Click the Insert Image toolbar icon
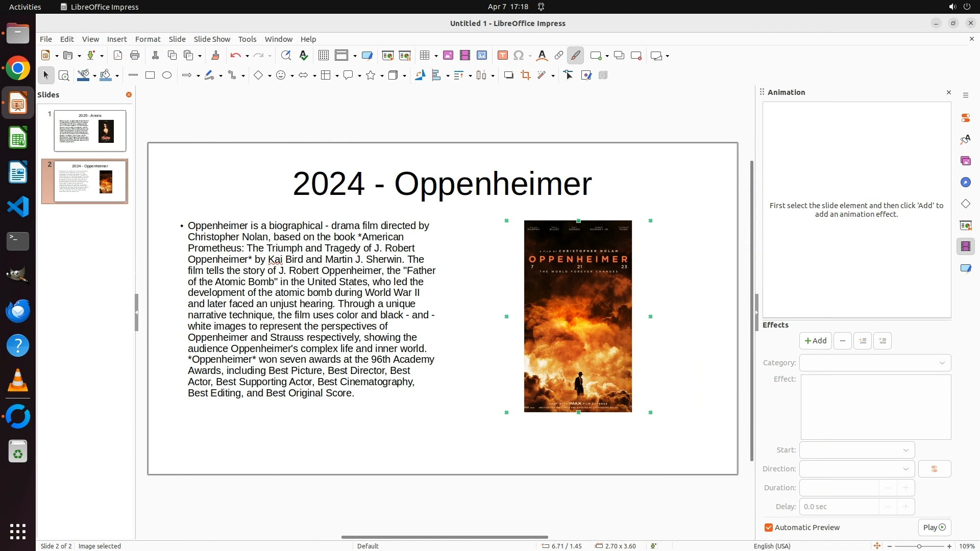Screen dimensions: 980x551 click(x=448, y=56)
